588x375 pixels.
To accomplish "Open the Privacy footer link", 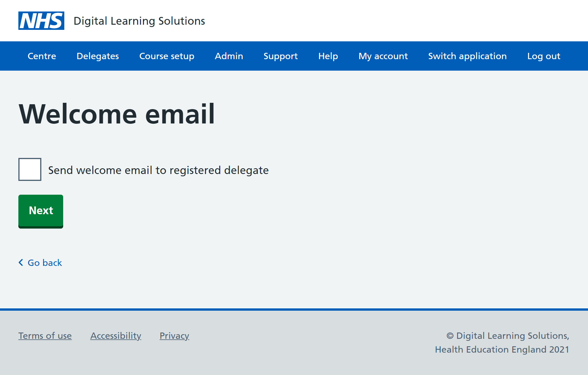I will coord(174,336).
